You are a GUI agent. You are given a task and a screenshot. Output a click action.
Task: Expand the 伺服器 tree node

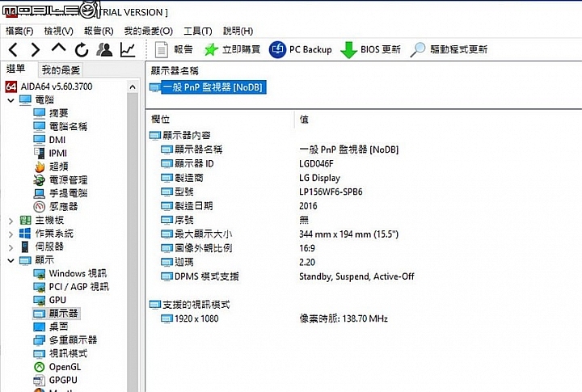[11, 247]
